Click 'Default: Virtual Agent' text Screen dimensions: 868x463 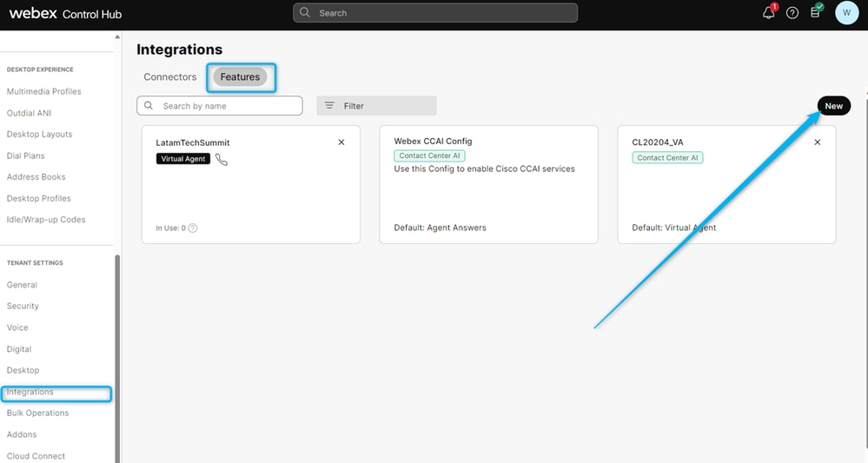(x=673, y=228)
